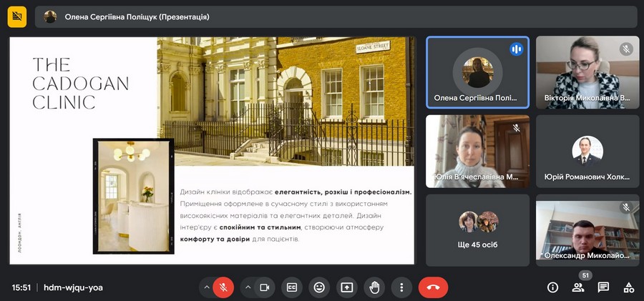This screenshot has width=644, height=301.
Task: Open the Activities panel
Action: (629, 287)
